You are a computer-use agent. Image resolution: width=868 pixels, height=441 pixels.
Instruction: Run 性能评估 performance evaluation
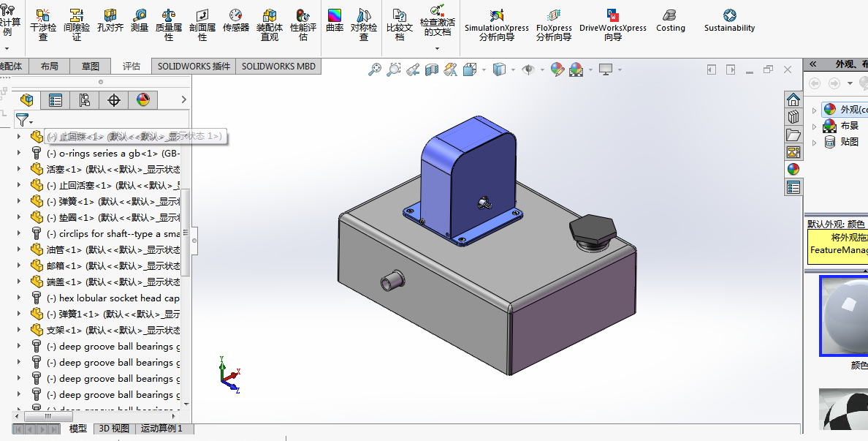point(302,26)
